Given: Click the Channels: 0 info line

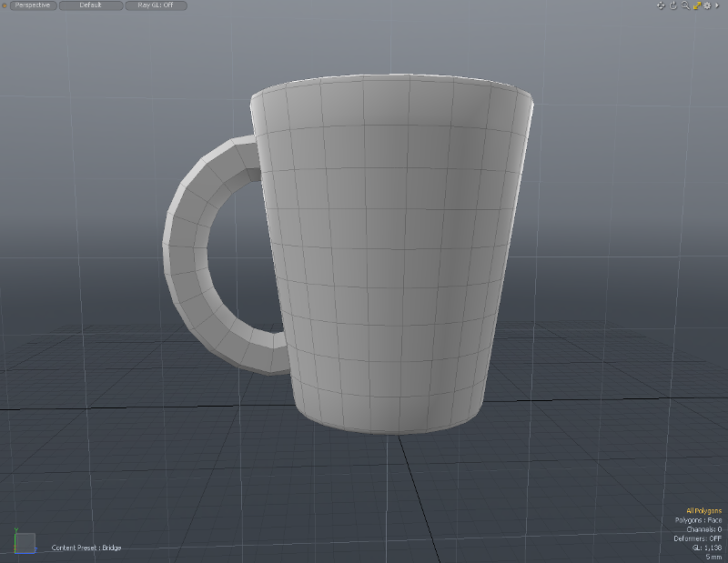Looking at the screenshot, I should point(703,529).
